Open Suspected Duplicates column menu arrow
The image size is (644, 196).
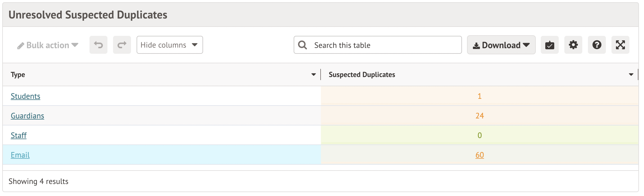(631, 74)
